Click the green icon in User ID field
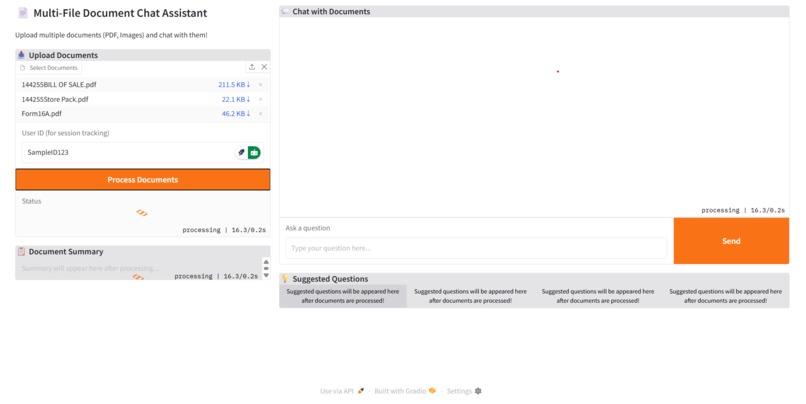Viewport: 806px width, 404px height. (254, 152)
